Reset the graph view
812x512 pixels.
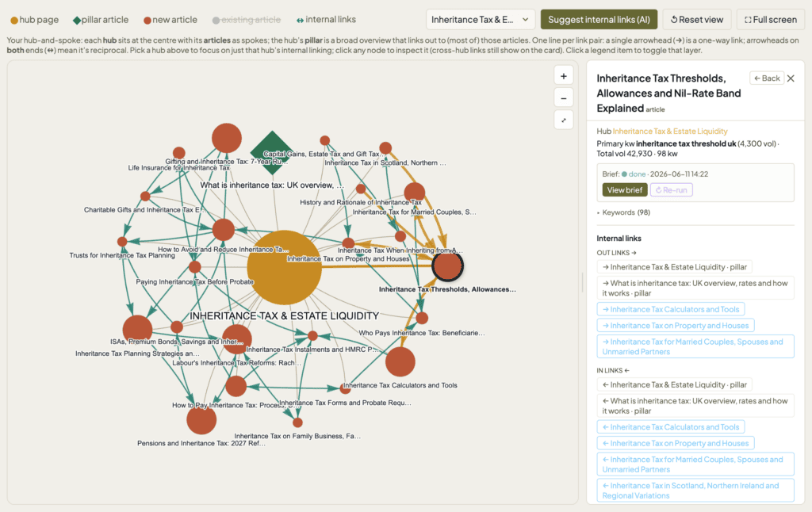(697, 20)
